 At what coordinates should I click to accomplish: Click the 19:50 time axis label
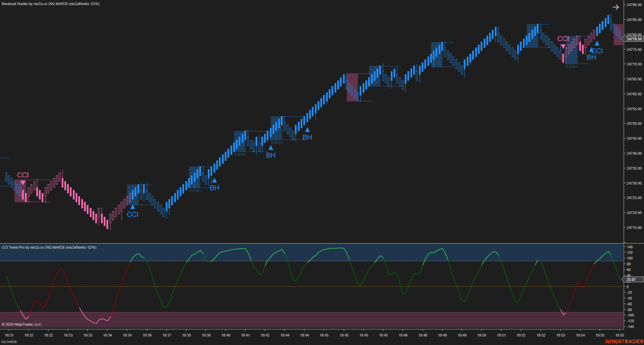482,335
